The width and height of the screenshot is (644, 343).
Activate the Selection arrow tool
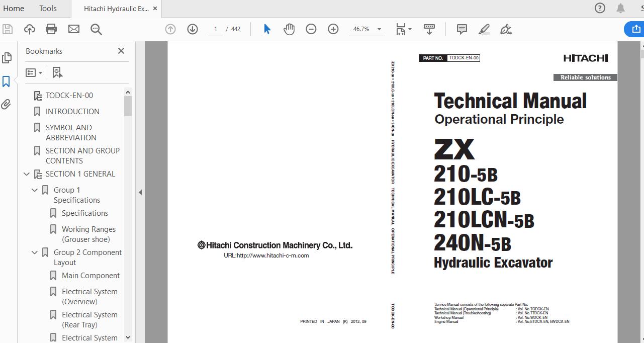click(x=267, y=29)
